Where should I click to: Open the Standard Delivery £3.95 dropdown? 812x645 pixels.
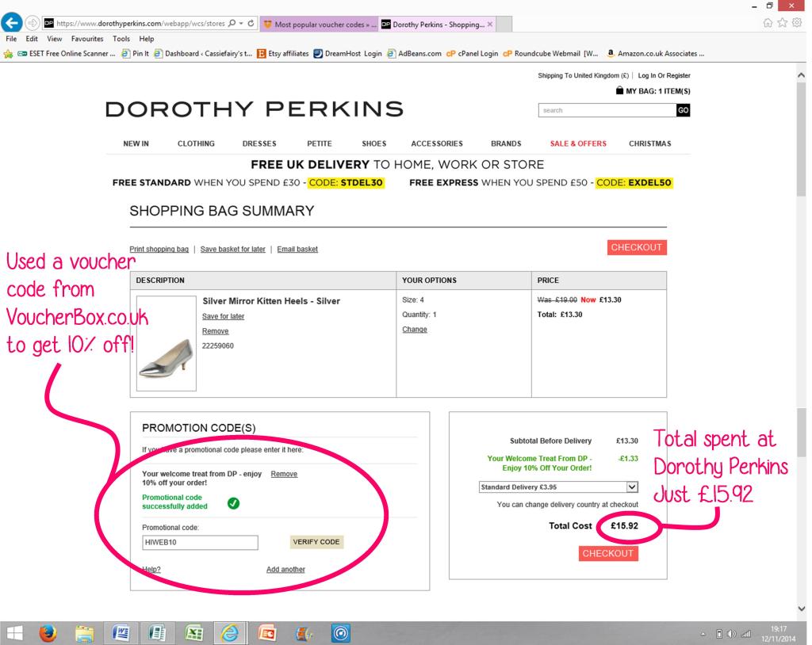pyautogui.click(x=558, y=487)
